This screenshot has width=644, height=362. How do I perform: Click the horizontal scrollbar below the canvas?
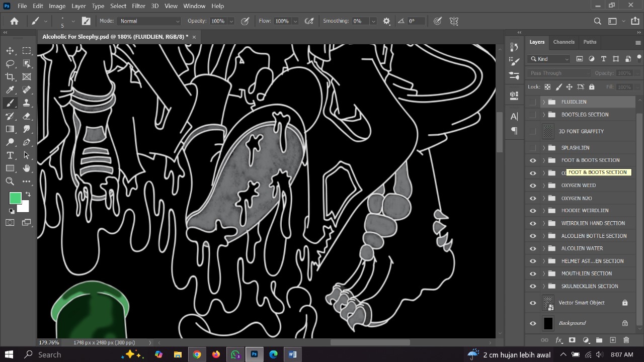(x=370, y=342)
